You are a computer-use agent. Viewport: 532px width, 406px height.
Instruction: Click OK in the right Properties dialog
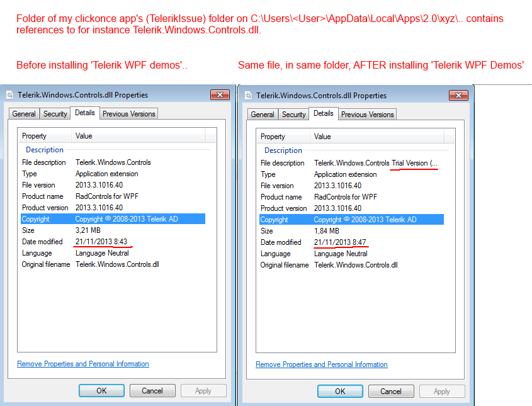click(x=340, y=392)
